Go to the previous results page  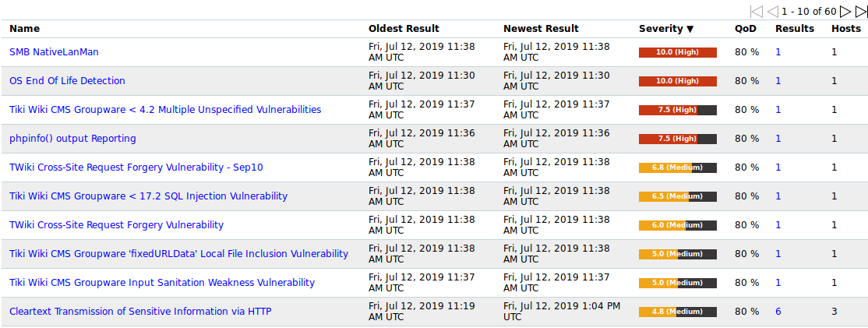[x=772, y=12]
